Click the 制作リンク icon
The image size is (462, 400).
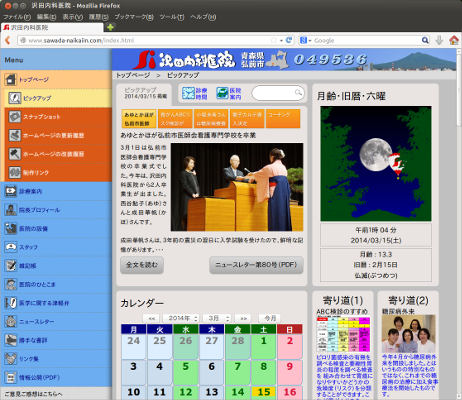point(15,172)
